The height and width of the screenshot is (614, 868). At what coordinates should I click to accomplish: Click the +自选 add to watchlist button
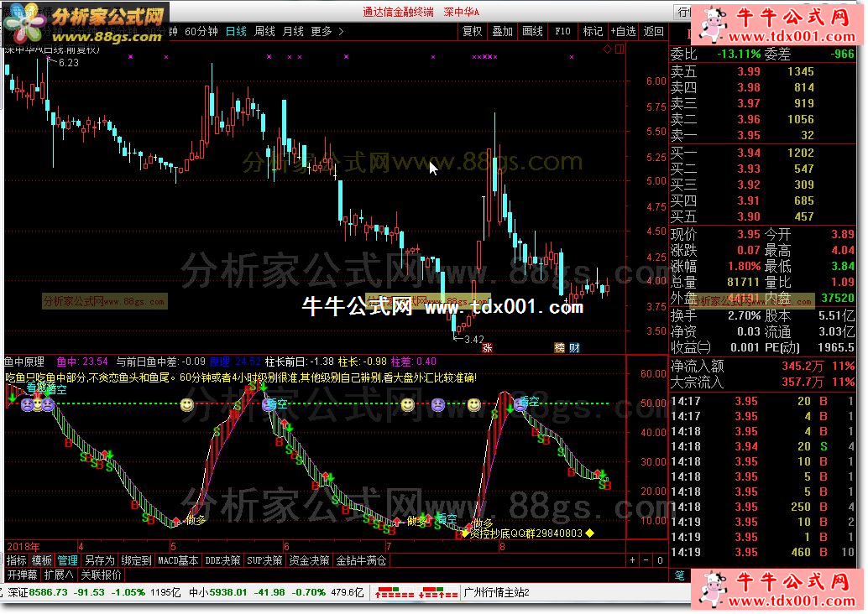coord(623,31)
